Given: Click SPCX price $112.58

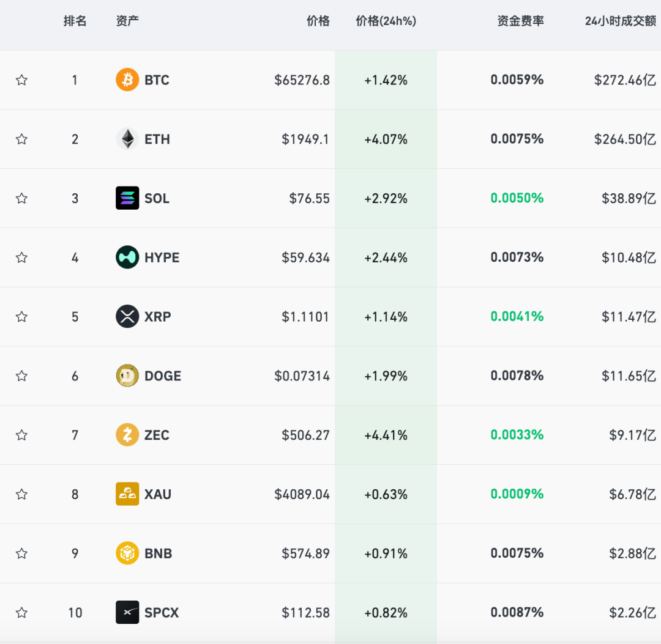Looking at the screenshot, I should (x=305, y=612).
